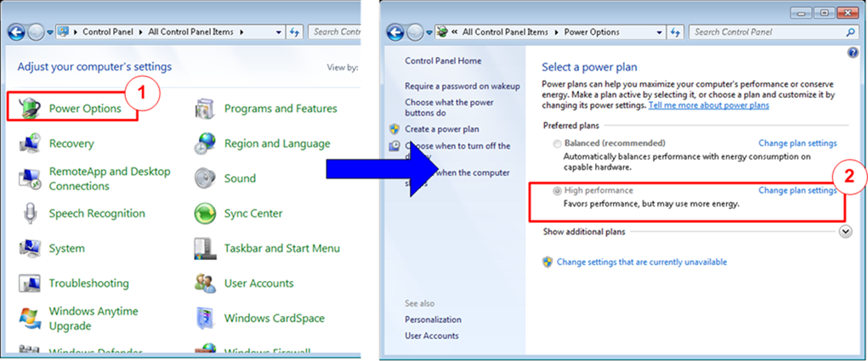Click shield icon beside Create a power plan
The height and width of the screenshot is (361, 868).
tap(394, 129)
